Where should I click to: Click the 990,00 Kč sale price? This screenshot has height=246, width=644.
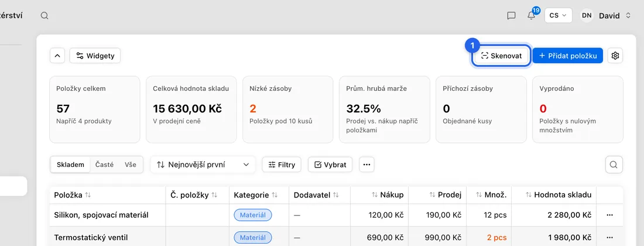point(444,237)
